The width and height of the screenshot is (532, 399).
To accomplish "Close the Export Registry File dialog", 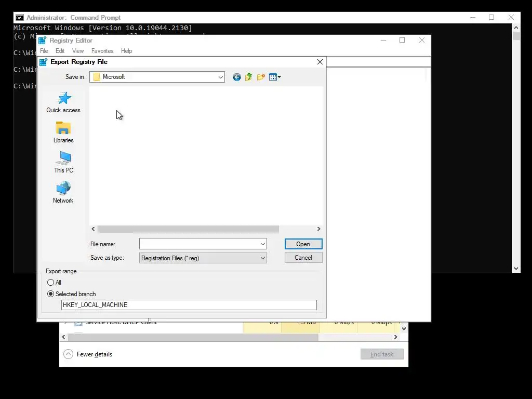I will (x=320, y=62).
